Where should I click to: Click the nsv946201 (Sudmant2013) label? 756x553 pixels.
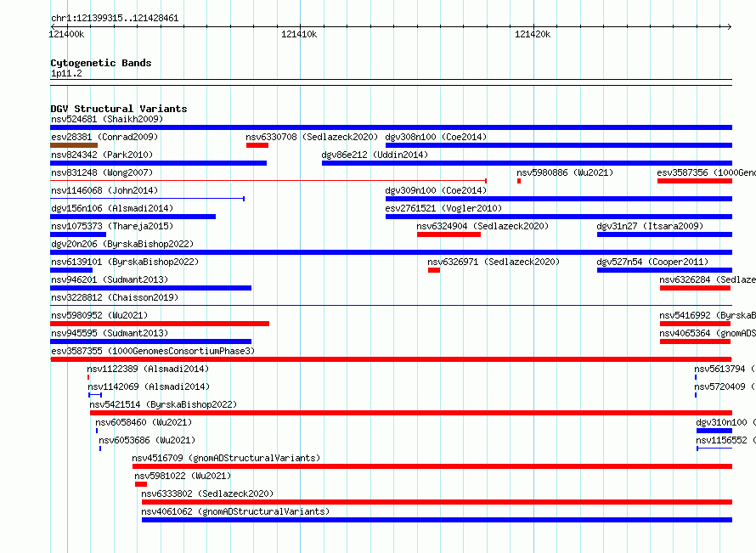click(x=110, y=279)
